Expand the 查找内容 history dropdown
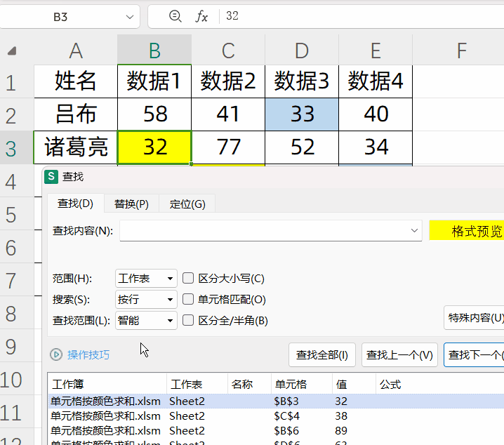 tap(414, 230)
